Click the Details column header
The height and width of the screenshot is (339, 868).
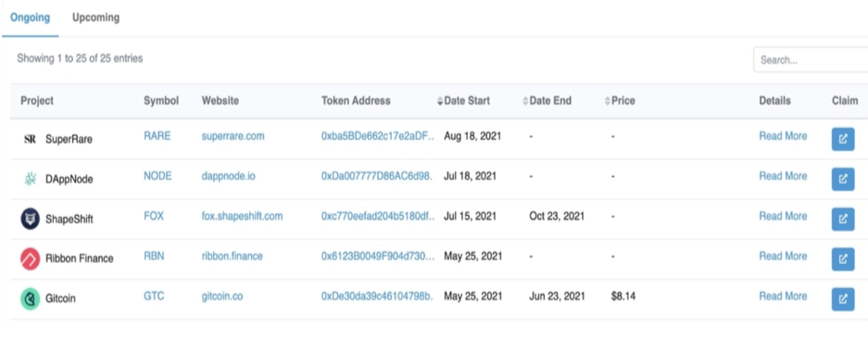(x=775, y=101)
